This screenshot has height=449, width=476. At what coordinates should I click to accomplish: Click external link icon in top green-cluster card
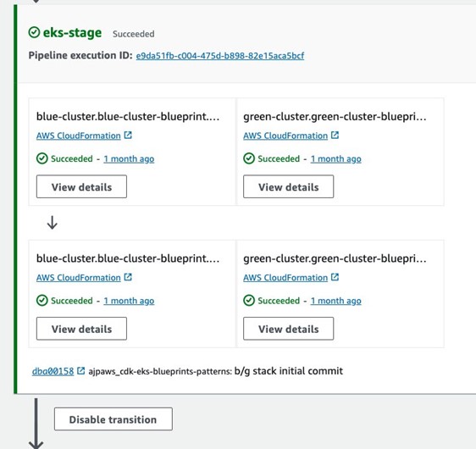(335, 135)
